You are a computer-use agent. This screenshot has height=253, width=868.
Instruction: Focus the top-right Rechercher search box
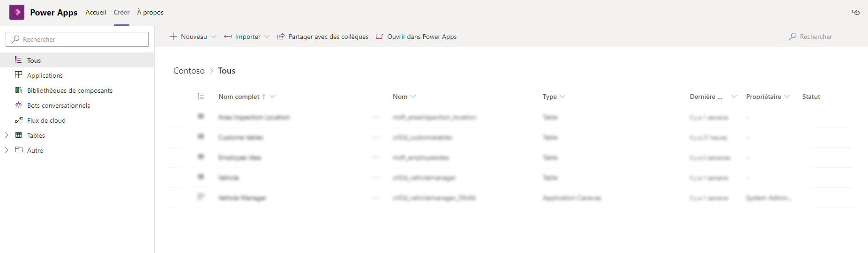tap(825, 37)
